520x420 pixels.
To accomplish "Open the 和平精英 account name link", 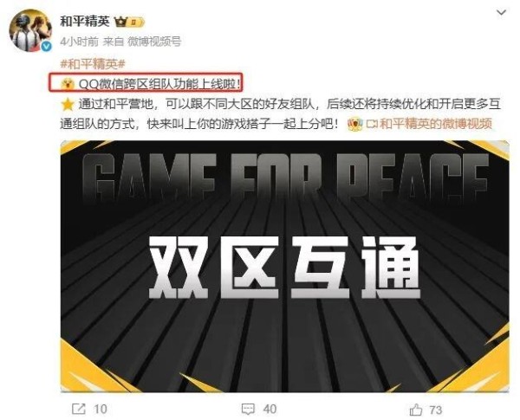I will (85, 22).
